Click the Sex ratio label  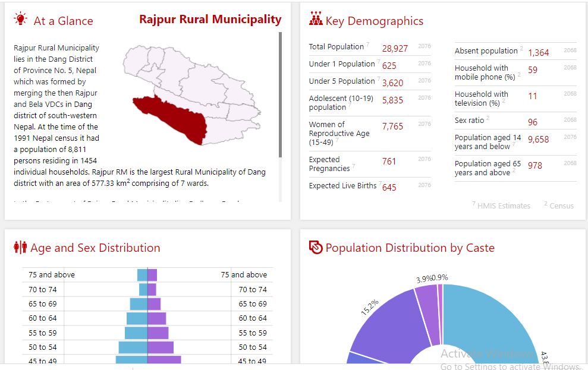click(x=469, y=120)
